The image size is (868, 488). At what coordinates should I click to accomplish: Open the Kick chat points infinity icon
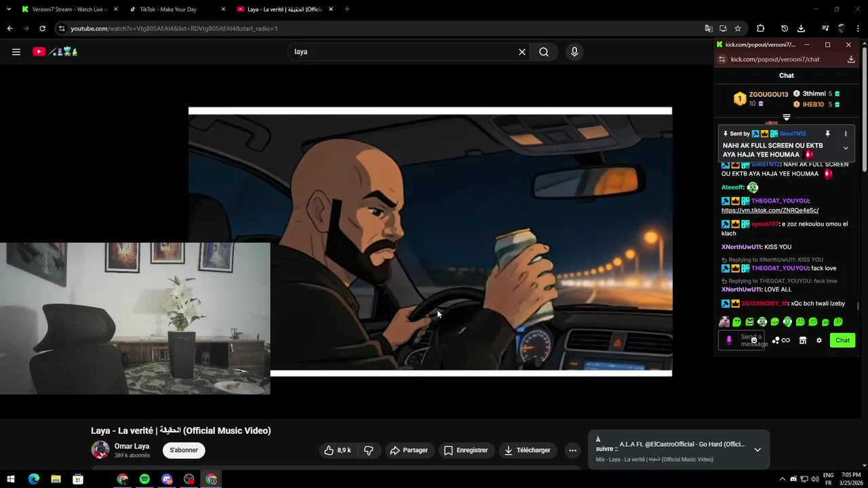785,340
